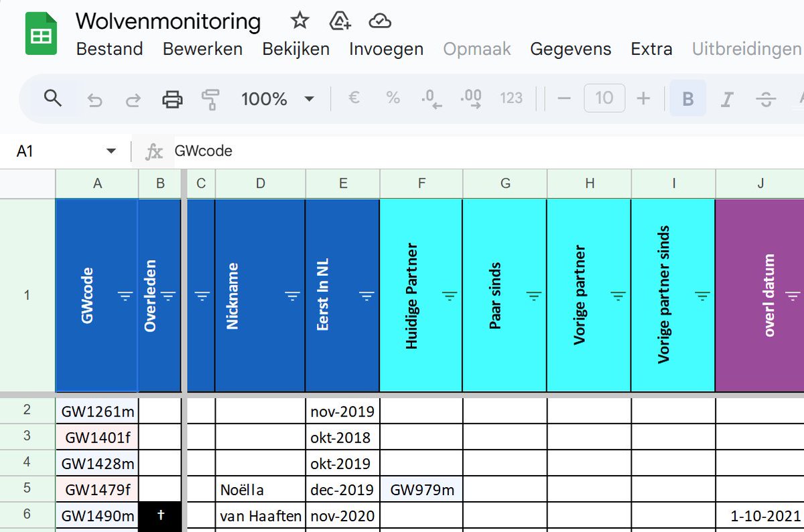This screenshot has width=804, height=532.
Task: Select cell GW1428m
Action: (x=97, y=463)
